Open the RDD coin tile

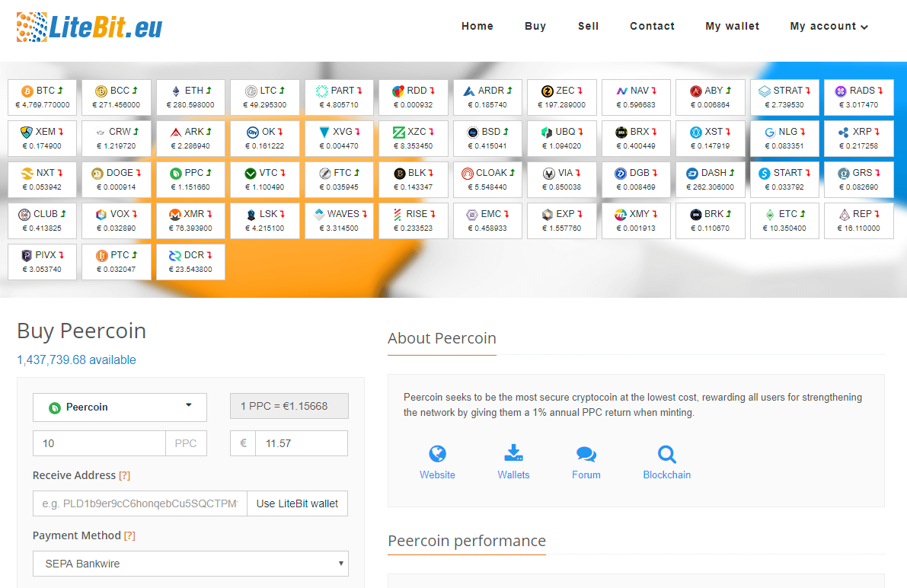[x=413, y=97]
